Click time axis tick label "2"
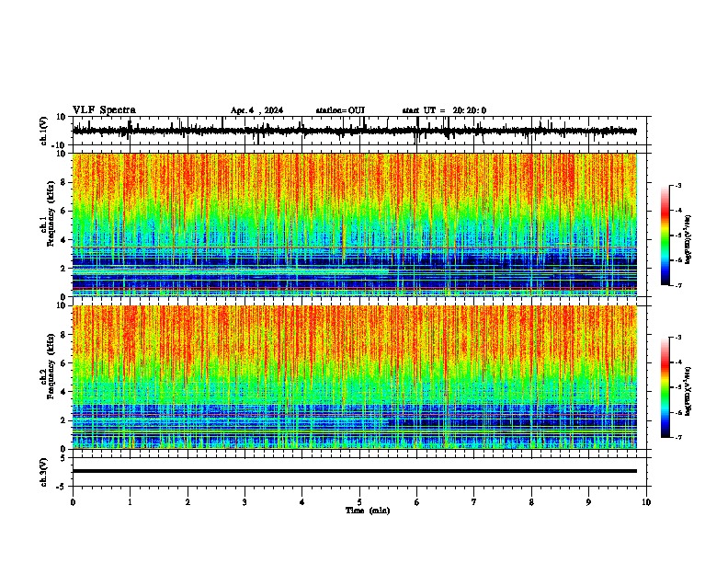The height and width of the screenshot is (563, 728). (188, 502)
